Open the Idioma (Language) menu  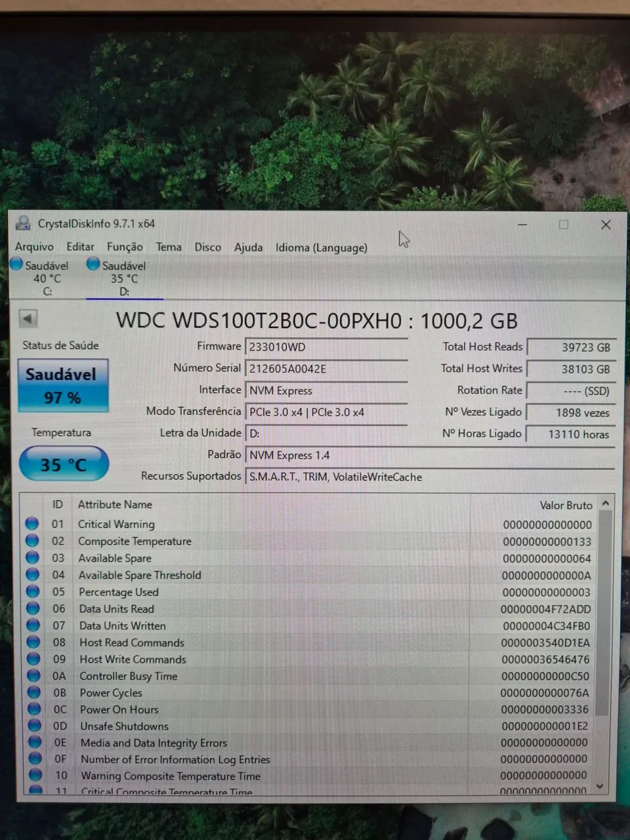point(321,247)
